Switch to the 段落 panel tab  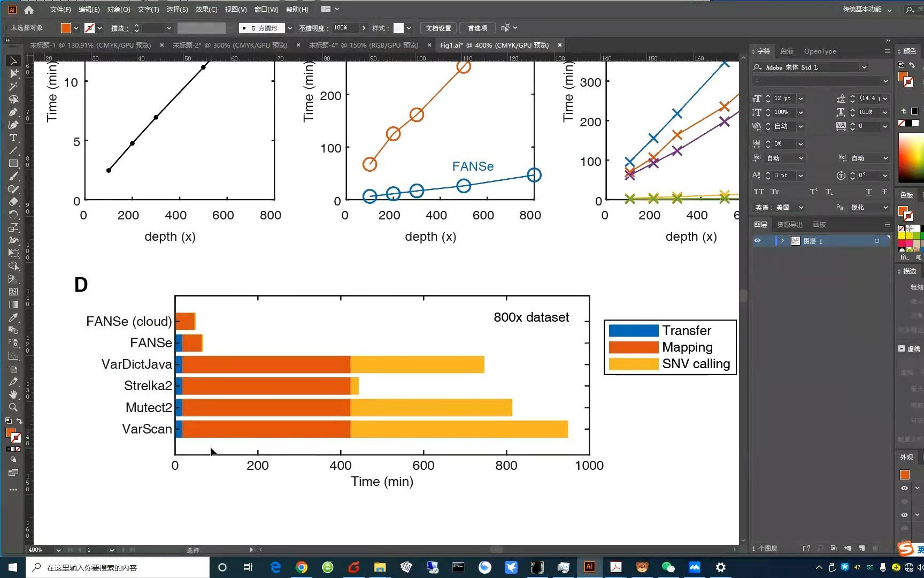click(787, 51)
